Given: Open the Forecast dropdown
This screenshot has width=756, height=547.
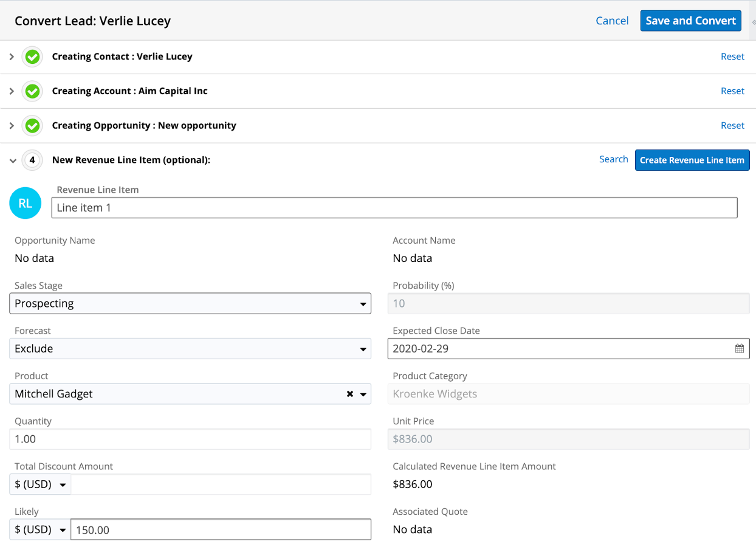Looking at the screenshot, I should [x=190, y=349].
